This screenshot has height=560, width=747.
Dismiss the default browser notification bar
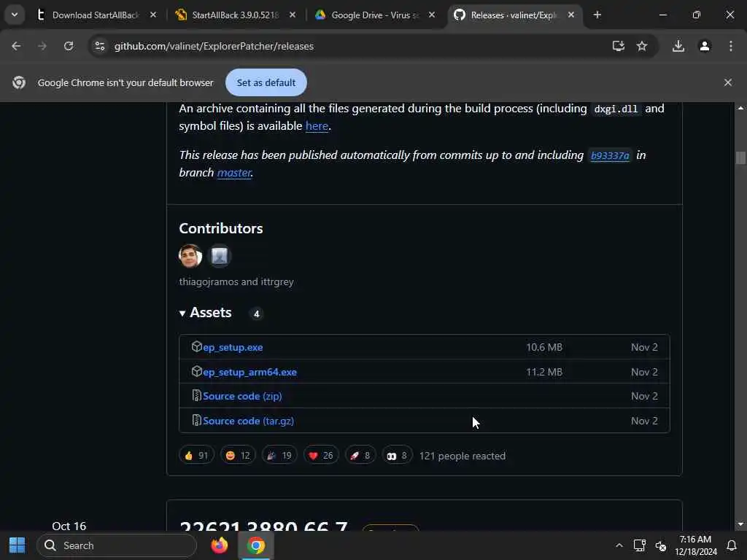tap(727, 82)
